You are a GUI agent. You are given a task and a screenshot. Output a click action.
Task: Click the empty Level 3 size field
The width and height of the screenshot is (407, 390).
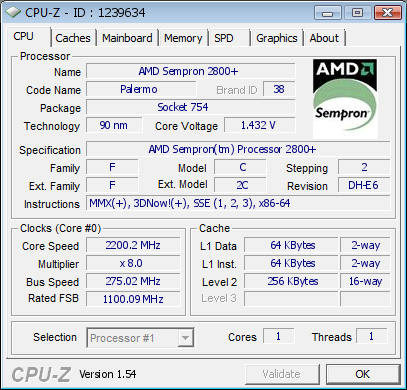pyautogui.click(x=291, y=299)
